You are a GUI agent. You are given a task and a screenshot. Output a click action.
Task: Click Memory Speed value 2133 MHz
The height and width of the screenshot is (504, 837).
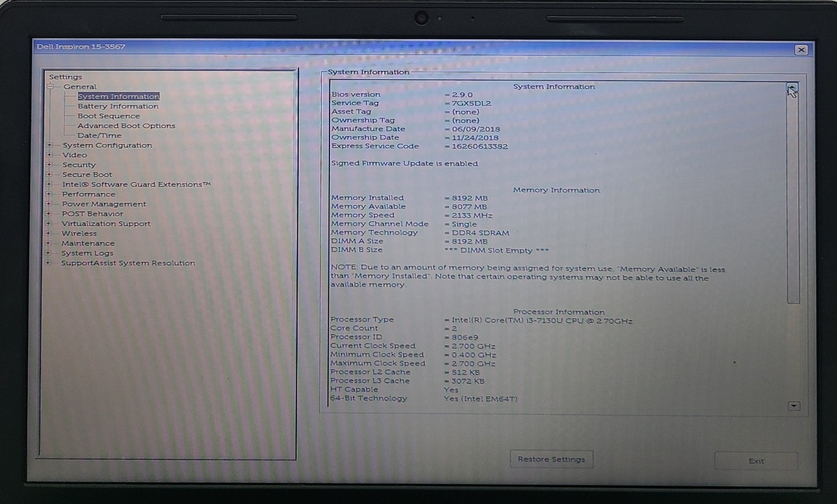point(472,215)
